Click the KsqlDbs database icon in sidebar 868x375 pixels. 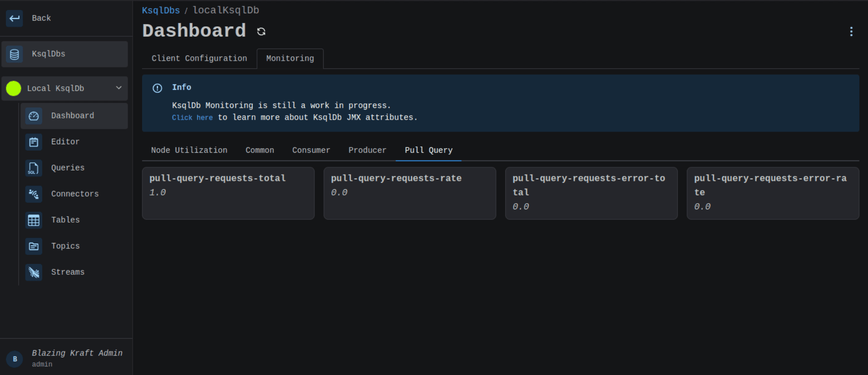[x=15, y=54]
